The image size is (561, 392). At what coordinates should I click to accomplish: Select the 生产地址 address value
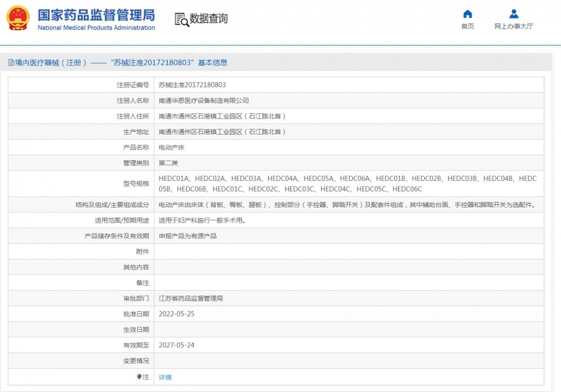pos(223,132)
